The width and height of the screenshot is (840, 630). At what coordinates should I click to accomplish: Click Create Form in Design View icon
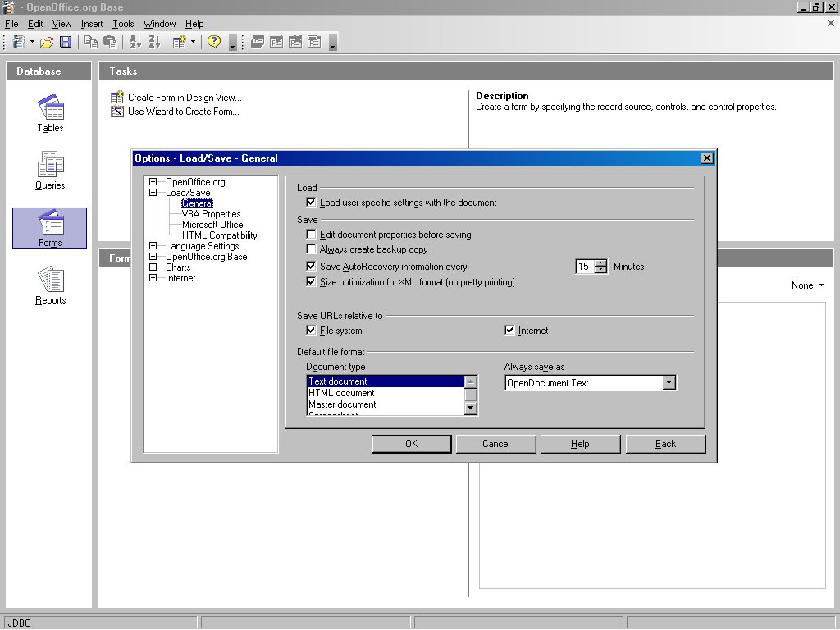(117, 98)
